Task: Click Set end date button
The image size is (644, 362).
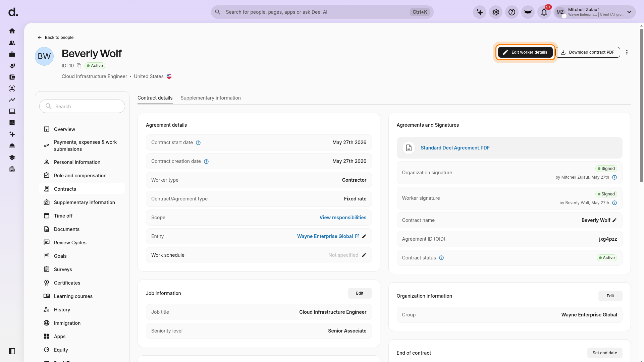Action: click(x=605, y=353)
